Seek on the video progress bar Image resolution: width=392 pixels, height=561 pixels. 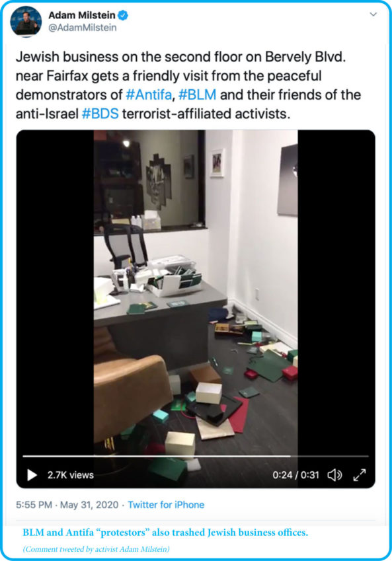click(196, 456)
